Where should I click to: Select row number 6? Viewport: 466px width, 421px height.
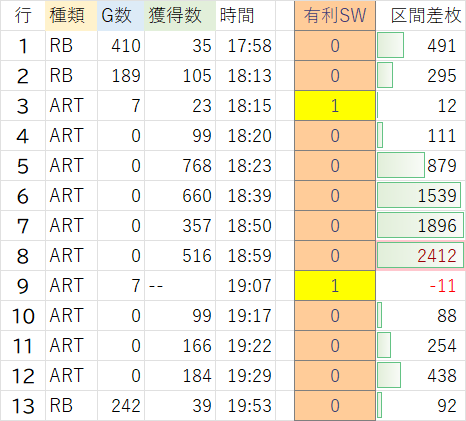(x=23, y=196)
